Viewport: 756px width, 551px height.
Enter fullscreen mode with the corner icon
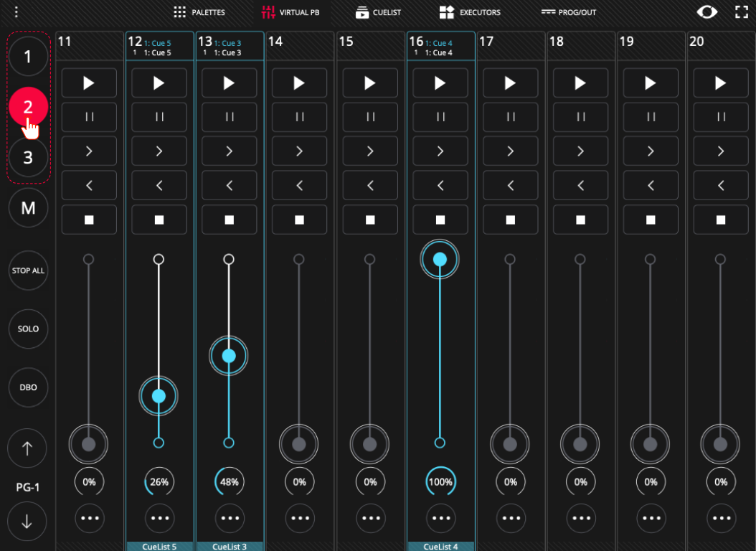click(x=742, y=12)
